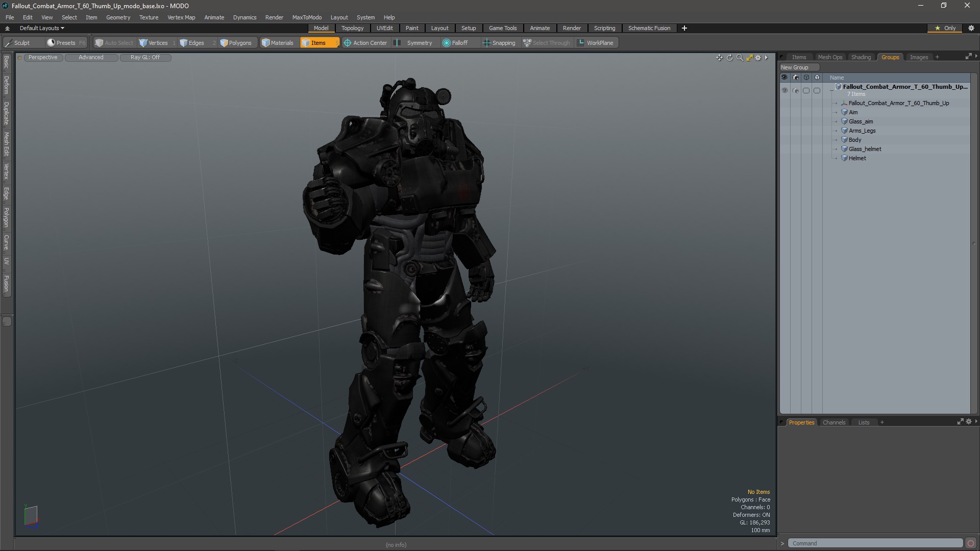Open the Geometry menu
This screenshot has width=980, height=551.
pos(118,17)
